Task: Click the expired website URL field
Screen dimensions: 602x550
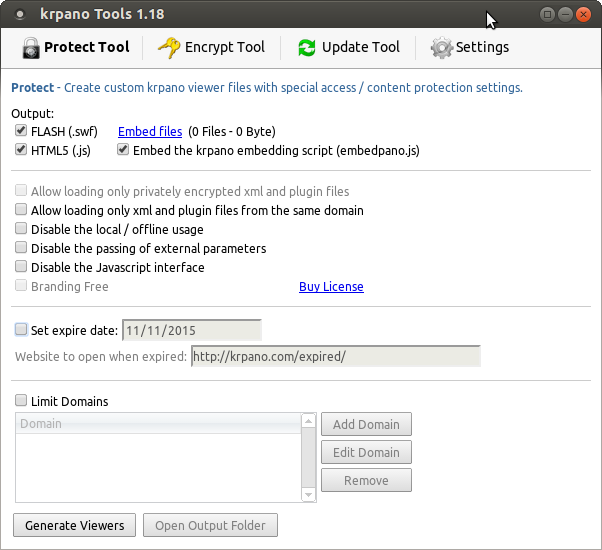Action: pos(335,357)
